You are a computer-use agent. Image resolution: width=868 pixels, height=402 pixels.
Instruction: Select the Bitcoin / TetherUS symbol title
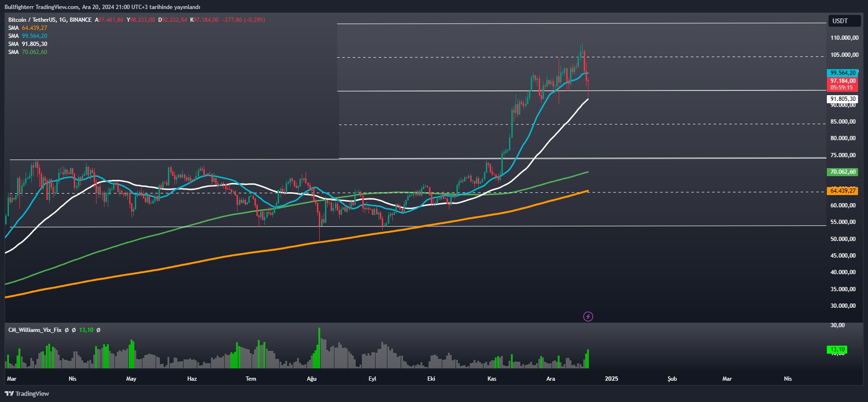(x=50, y=20)
